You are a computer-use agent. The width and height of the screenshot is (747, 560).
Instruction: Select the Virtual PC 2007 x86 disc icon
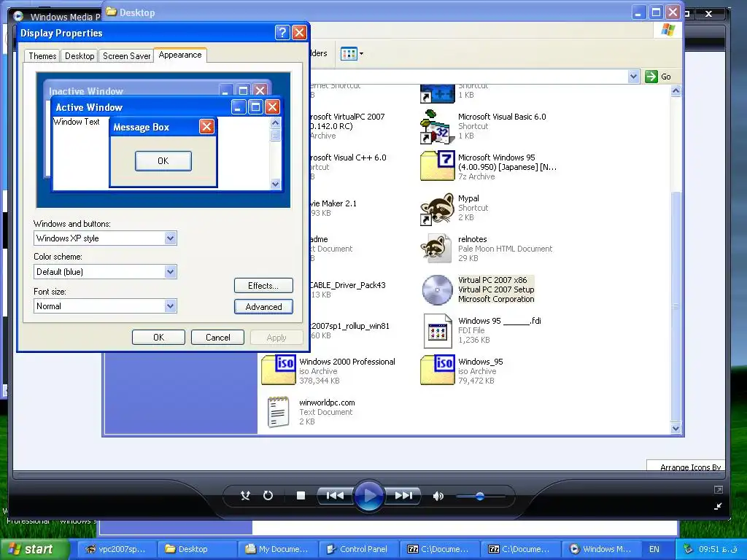(x=437, y=289)
